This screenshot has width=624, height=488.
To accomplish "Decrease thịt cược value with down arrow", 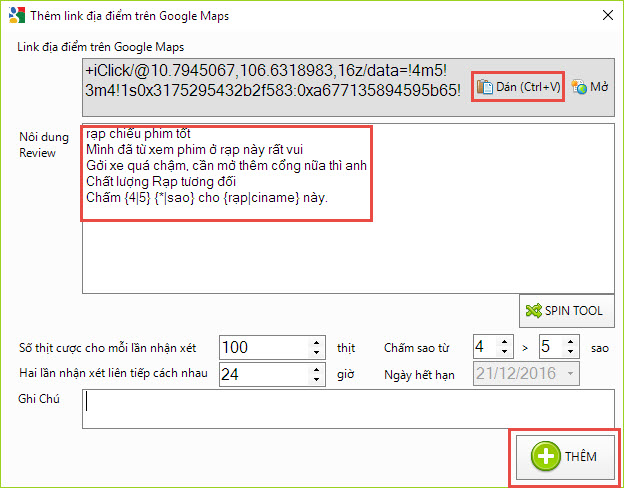I will (316, 353).
